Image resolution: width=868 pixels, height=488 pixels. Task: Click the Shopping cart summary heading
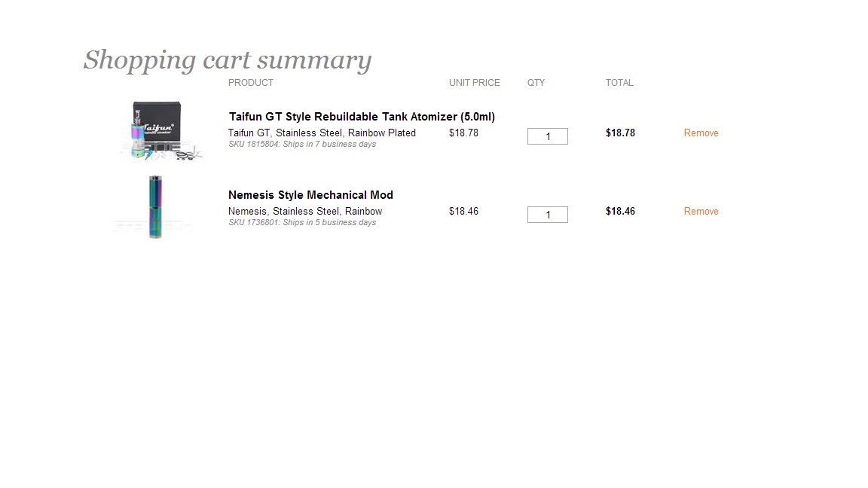[x=227, y=60]
